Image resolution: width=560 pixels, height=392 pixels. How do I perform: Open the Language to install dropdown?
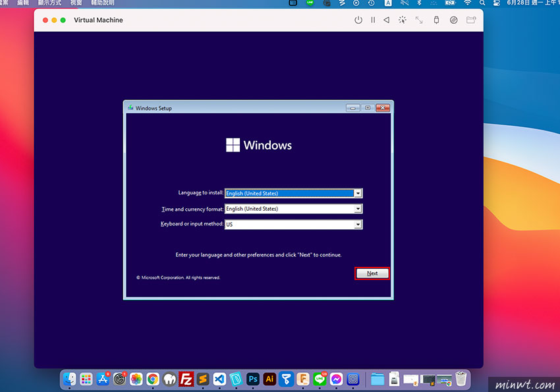(294, 193)
